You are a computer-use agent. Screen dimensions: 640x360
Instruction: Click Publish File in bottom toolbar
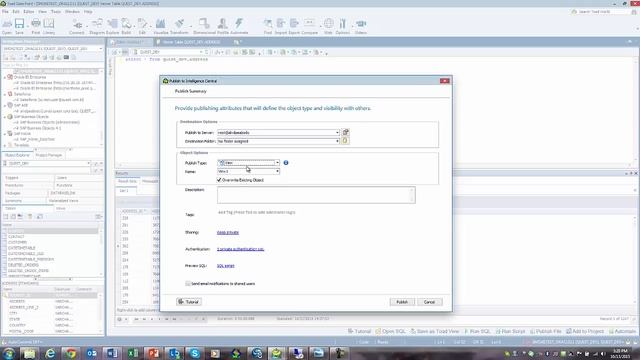tap(545, 331)
